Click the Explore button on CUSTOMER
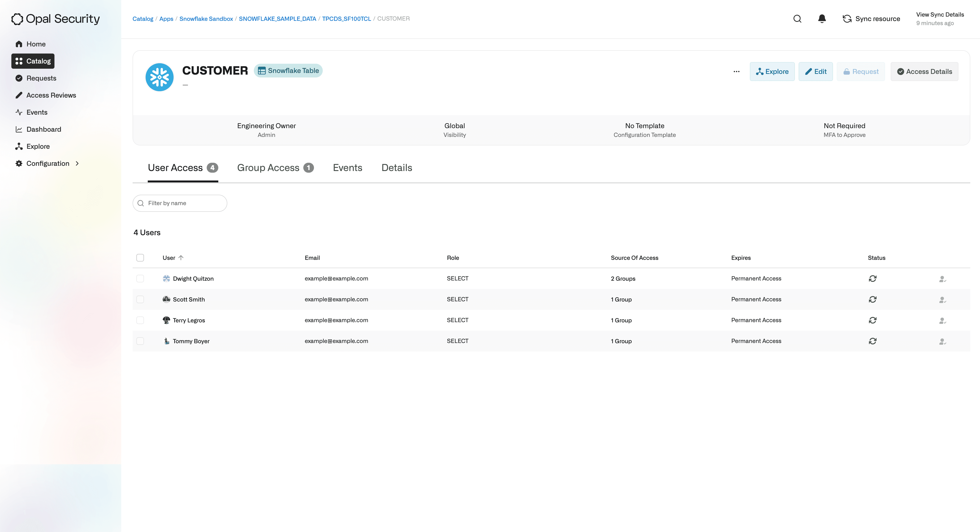Viewport: 980px width, 532px height. [x=772, y=72]
